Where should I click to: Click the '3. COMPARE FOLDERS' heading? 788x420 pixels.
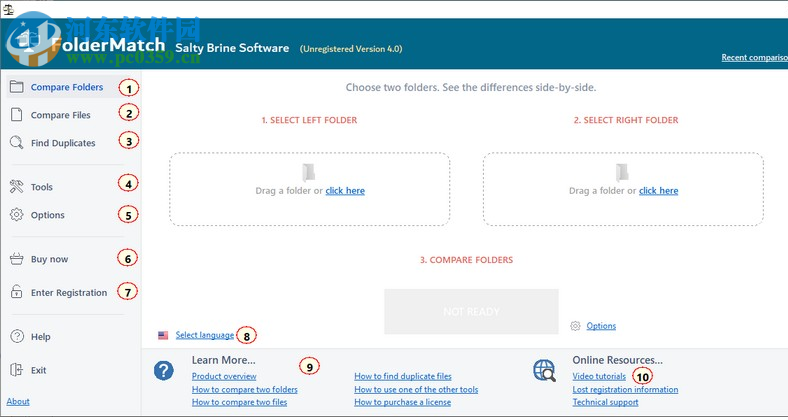(466, 260)
